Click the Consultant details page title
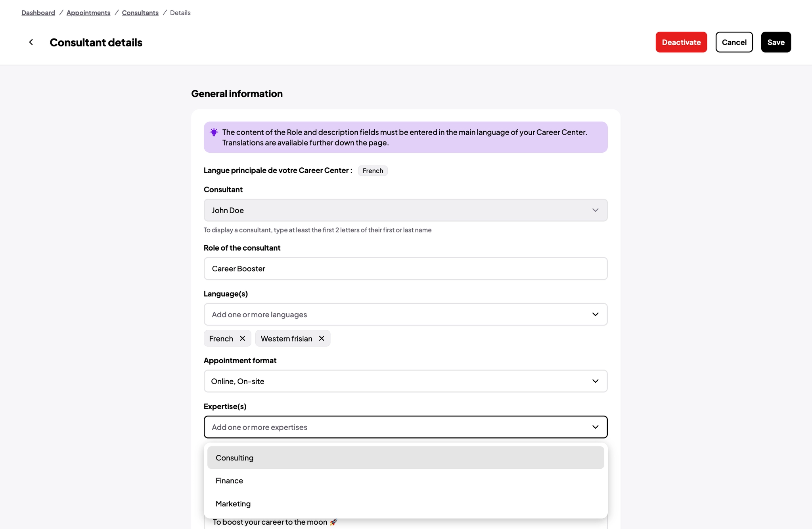This screenshot has height=529, width=812. [x=96, y=42]
